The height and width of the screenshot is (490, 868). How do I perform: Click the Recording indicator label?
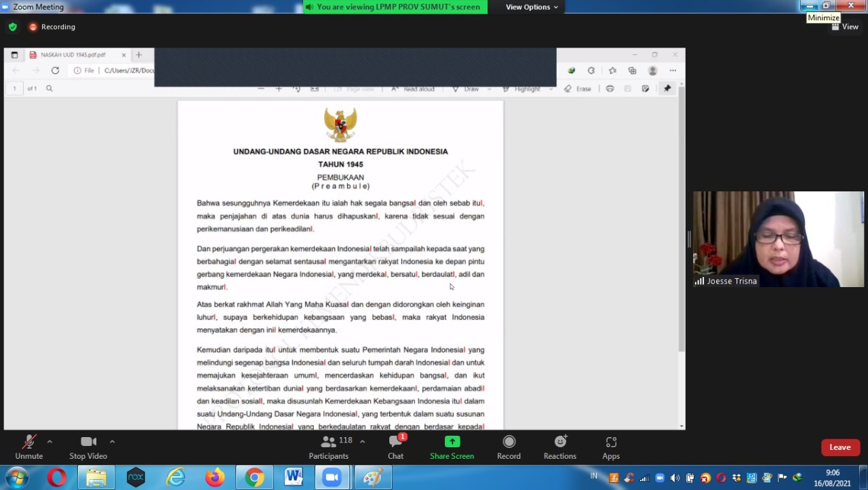52,27
